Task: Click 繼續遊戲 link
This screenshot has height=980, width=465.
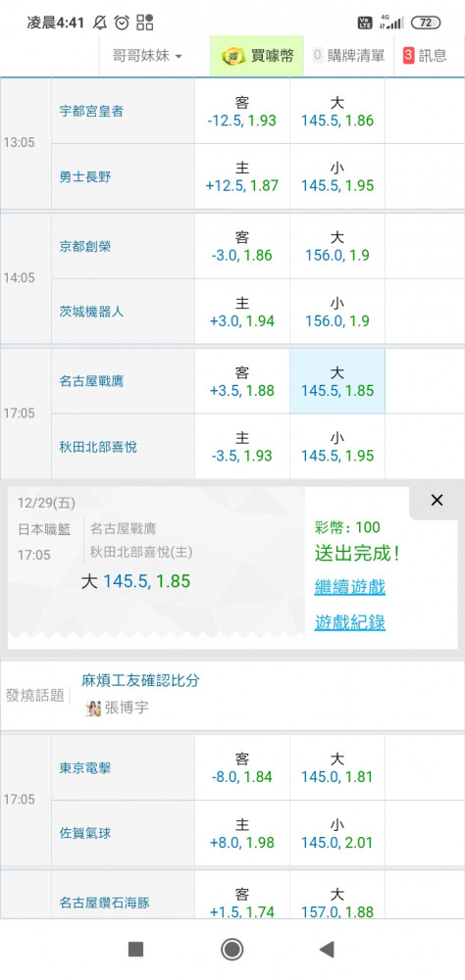Action: 350,587
